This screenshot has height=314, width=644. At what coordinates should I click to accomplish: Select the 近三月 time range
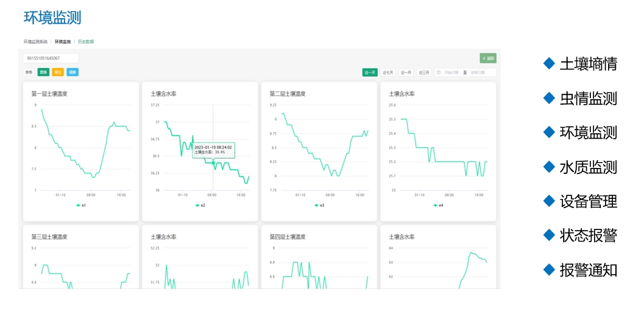(x=424, y=72)
